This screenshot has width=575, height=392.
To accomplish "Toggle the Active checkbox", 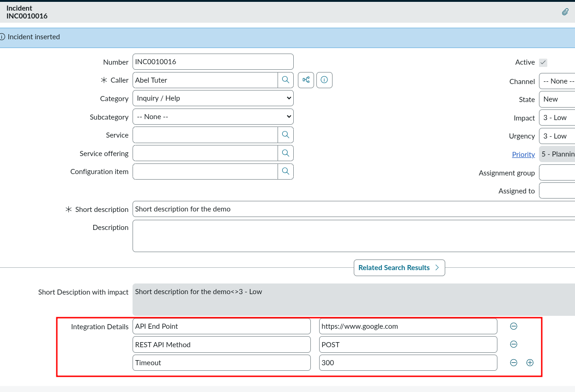I will (x=543, y=62).
